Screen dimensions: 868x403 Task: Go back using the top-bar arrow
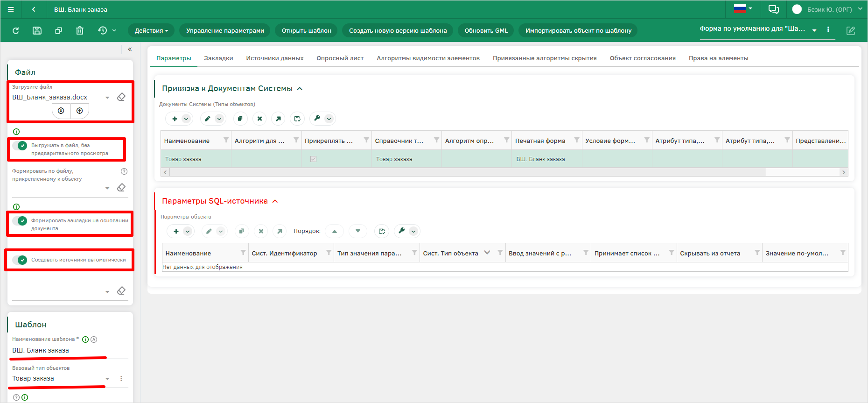pos(34,9)
